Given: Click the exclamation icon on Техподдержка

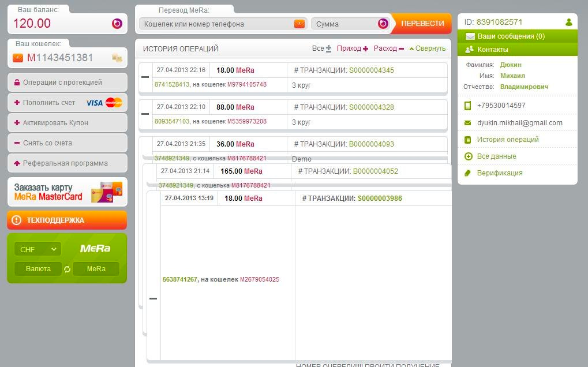Looking at the screenshot, I should coord(17,220).
